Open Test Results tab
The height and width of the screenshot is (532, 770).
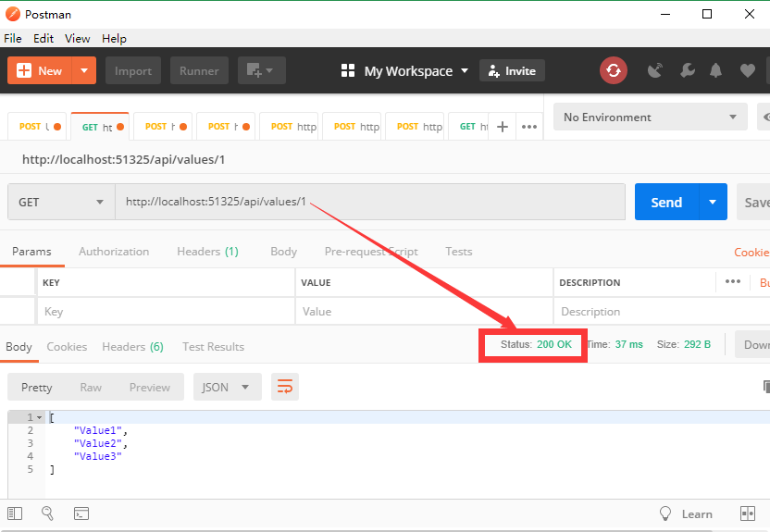[x=213, y=346]
